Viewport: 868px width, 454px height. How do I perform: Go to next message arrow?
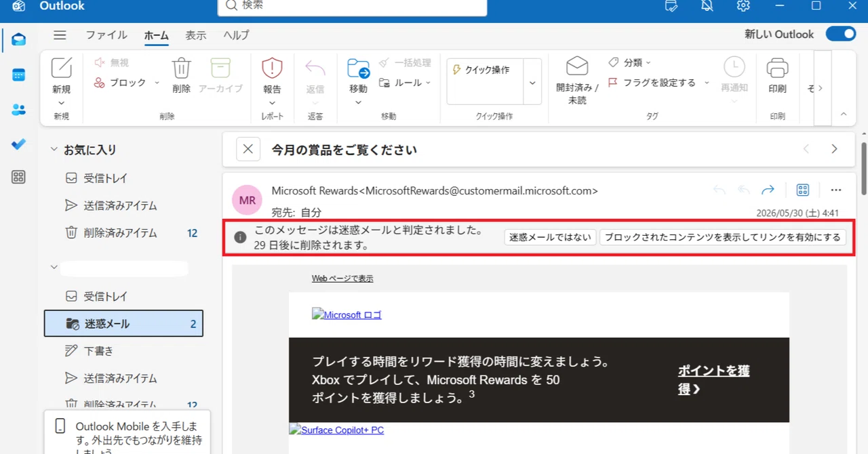click(x=835, y=149)
